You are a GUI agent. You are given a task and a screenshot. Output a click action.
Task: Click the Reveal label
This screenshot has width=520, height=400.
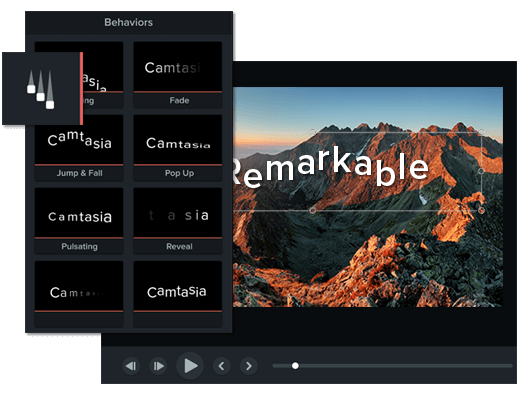[179, 247]
